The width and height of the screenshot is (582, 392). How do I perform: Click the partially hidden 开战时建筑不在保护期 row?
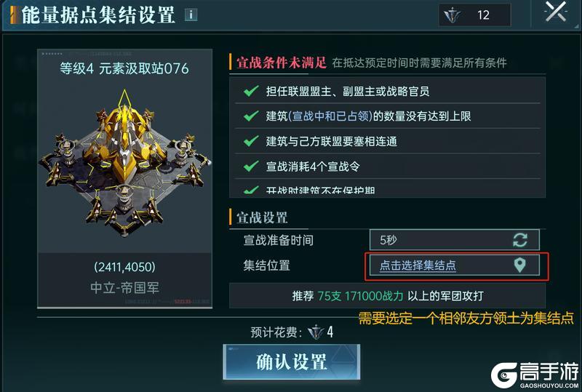click(387, 188)
